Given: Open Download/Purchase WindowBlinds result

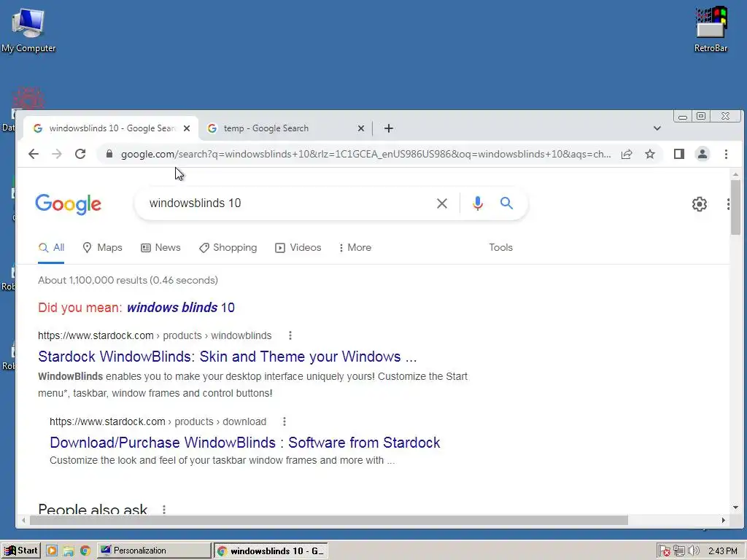Looking at the screenshot, I should pos(245,443).
